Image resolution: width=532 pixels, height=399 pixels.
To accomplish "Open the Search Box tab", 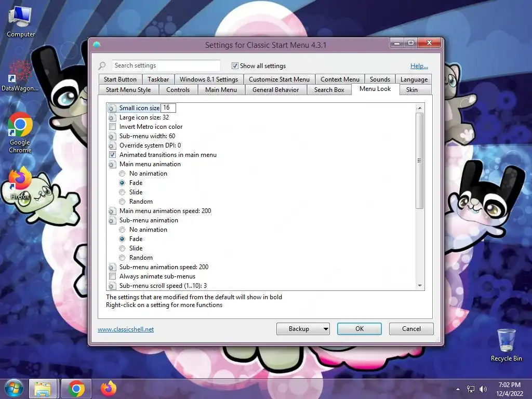I will coord(329,89).
